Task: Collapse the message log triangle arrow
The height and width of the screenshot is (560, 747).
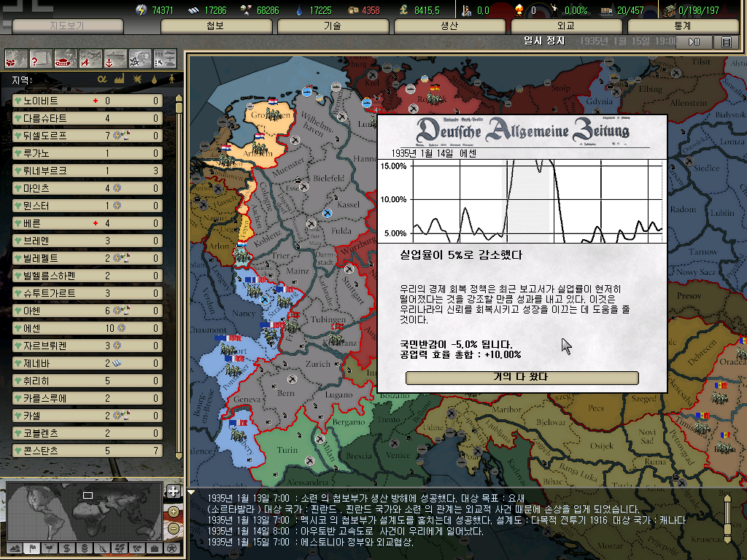Action: (x=192, y=492)
